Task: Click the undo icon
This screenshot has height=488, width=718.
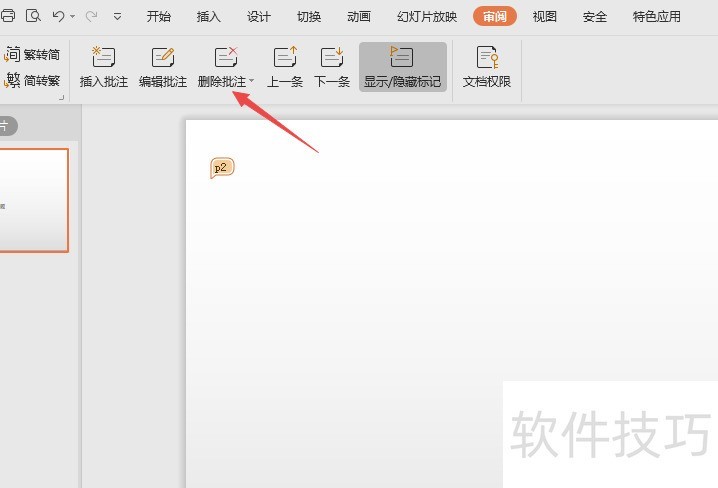Action: coord(58,16)
